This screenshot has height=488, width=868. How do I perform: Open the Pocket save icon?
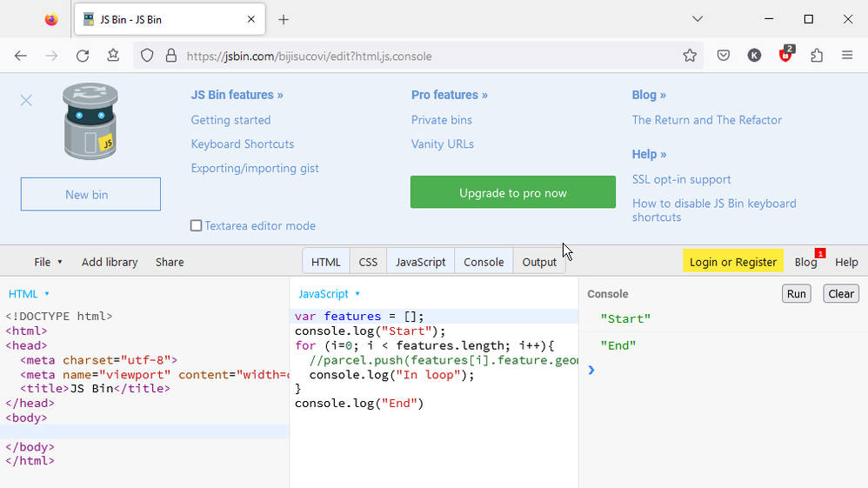coord(723,56)
